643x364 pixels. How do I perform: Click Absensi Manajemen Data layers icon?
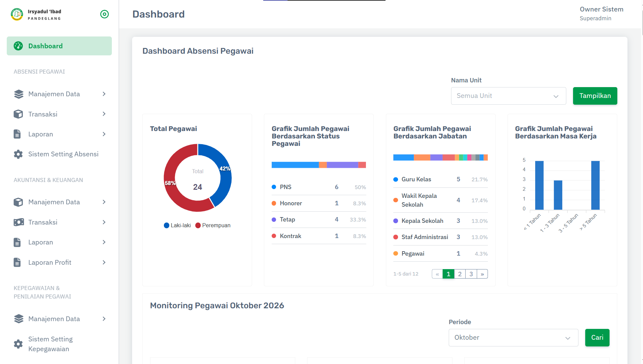coord(19,94)
